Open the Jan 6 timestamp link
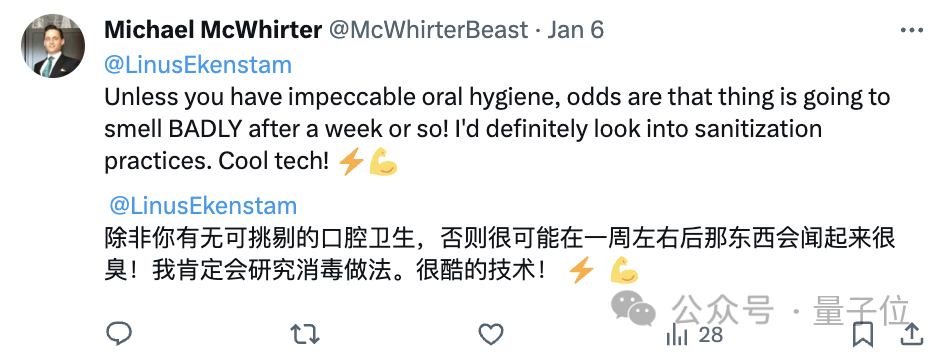 [x=576, y=30]
